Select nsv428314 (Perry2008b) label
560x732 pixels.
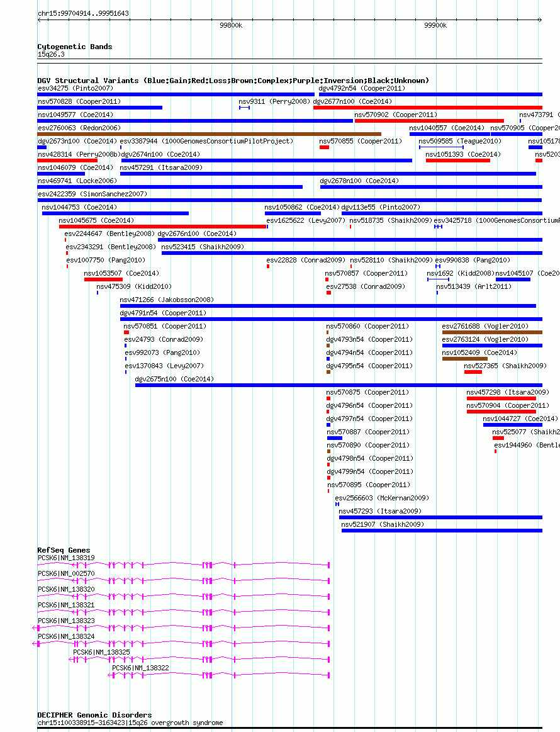click(x=79, y=154)
